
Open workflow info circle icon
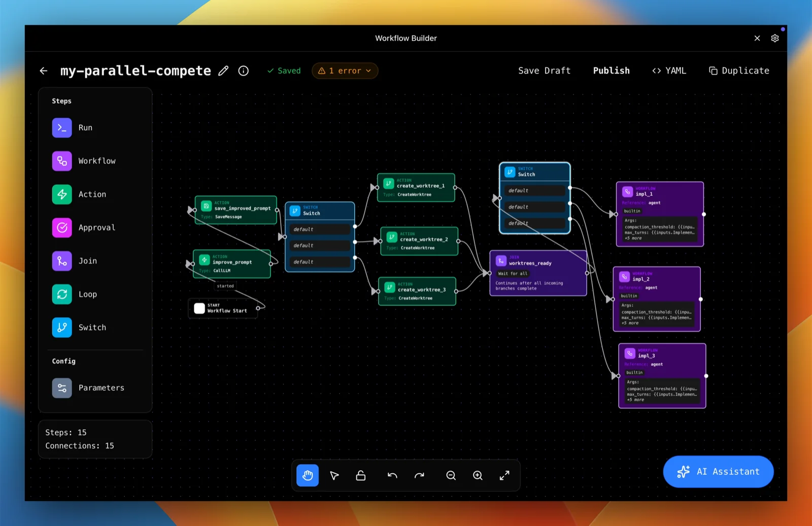(x=244, y=71)
